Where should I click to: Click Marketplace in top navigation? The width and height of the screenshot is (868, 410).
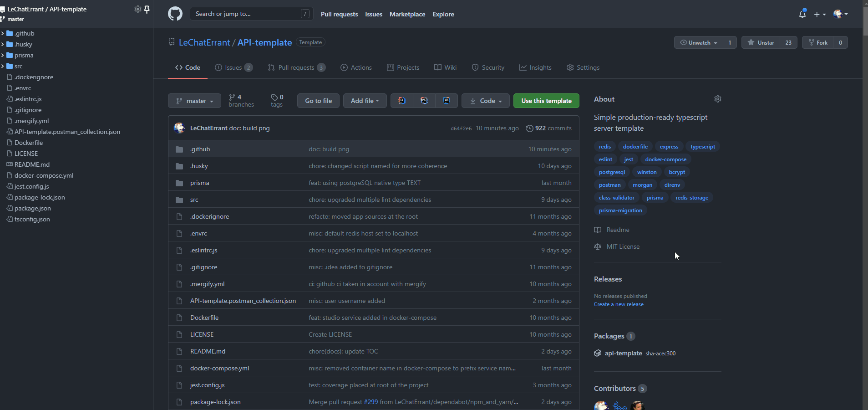coord(407,14)
